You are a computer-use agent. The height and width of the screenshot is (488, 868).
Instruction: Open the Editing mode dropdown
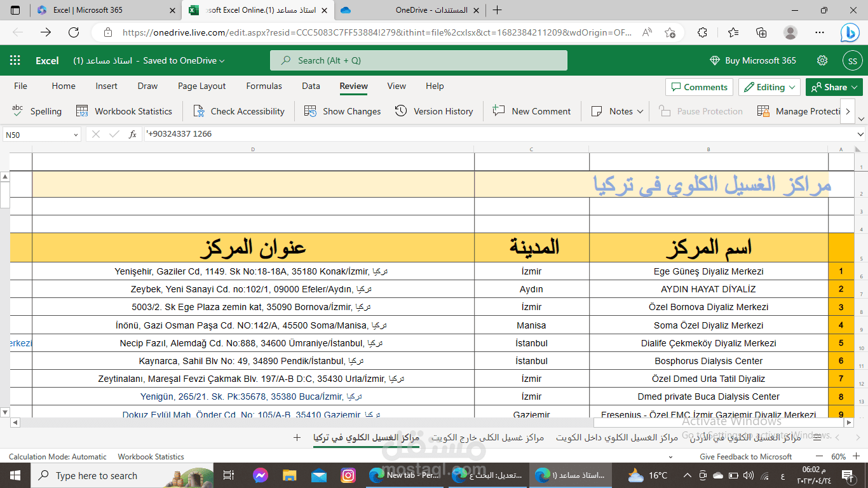[x=769, y=87]
